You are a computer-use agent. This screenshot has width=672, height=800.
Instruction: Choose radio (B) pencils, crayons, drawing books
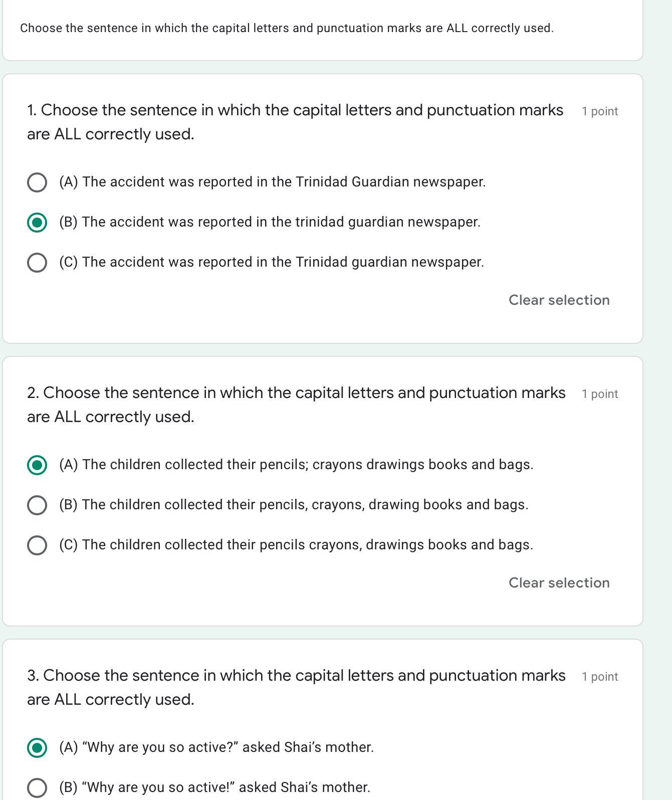click(37, 505)
